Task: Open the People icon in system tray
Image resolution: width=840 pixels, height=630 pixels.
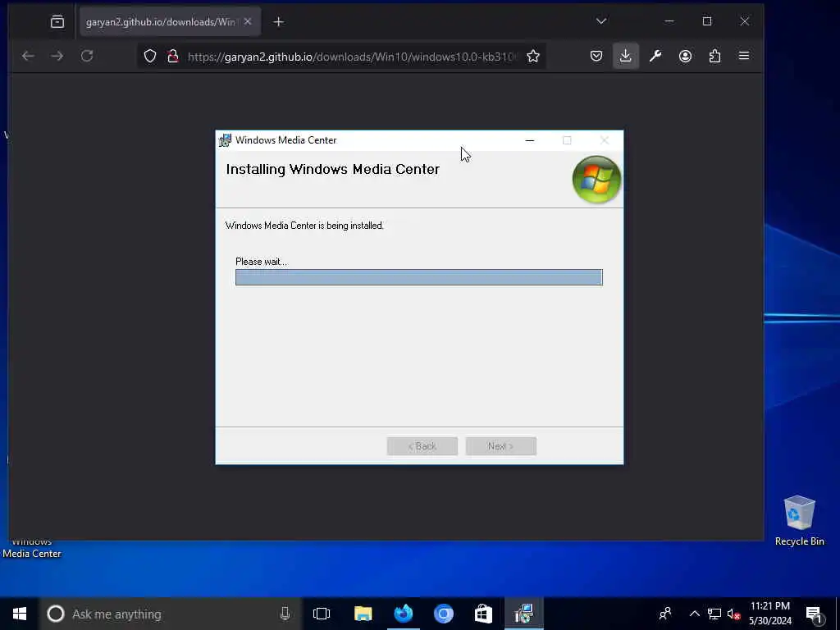Action: coord(665,614)
